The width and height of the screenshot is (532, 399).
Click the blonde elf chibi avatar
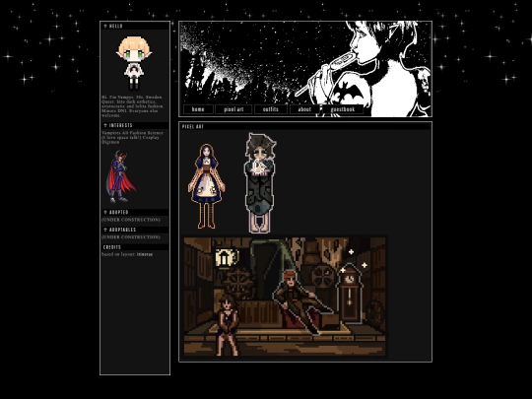[x=134, y=63]
